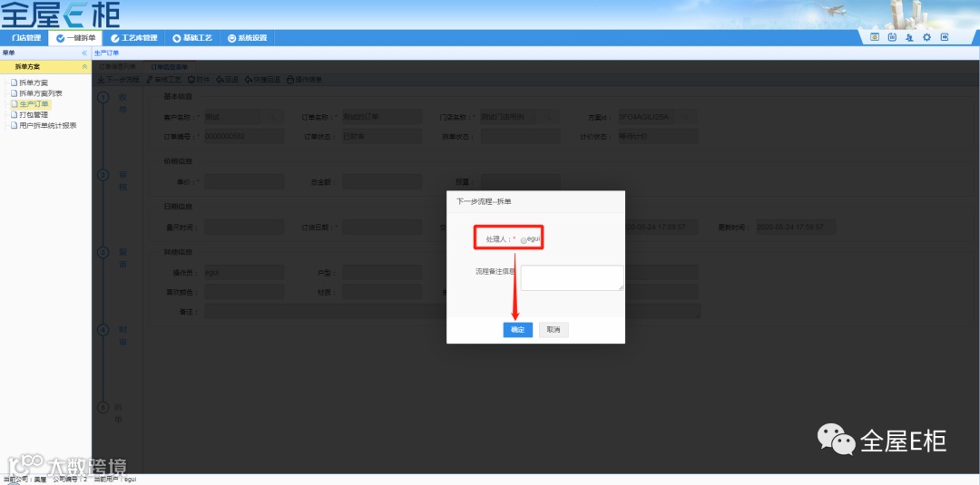Viewport: 980px width, 485px height.
Task: Click the 计价状态 field showing 等待计价
Action: click(x=658, y=136)
